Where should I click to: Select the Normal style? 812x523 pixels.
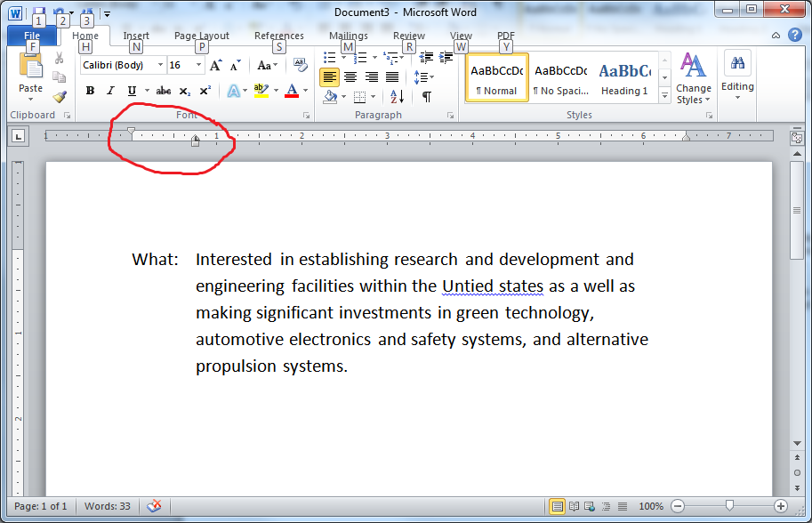(496, 77)
